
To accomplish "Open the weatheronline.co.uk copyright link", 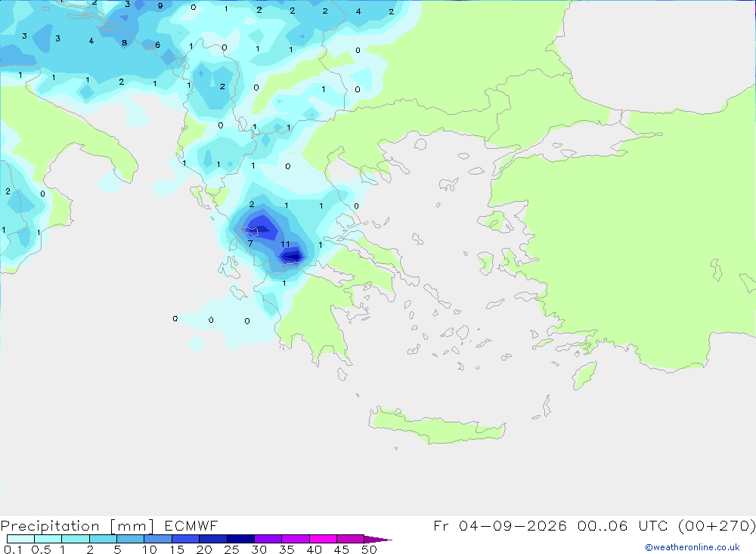I will 692,547.
